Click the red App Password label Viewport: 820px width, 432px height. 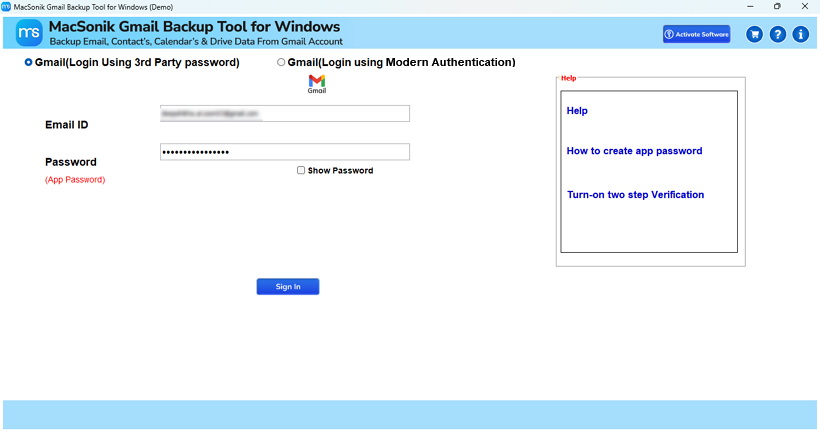(x=75, y=179)
